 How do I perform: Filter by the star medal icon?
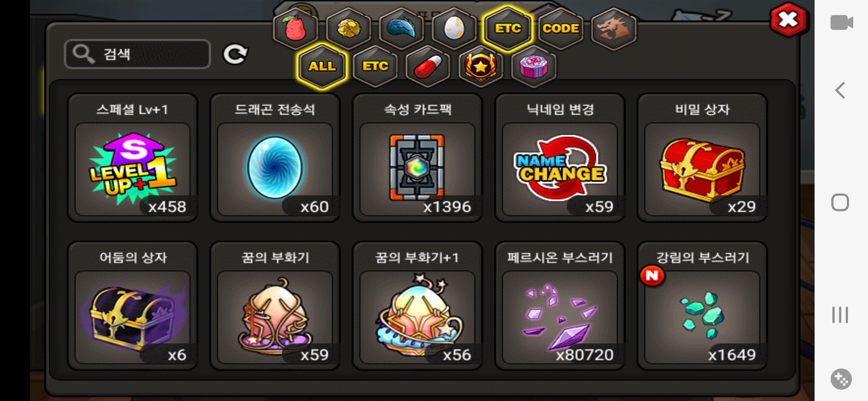pos(481,66)
